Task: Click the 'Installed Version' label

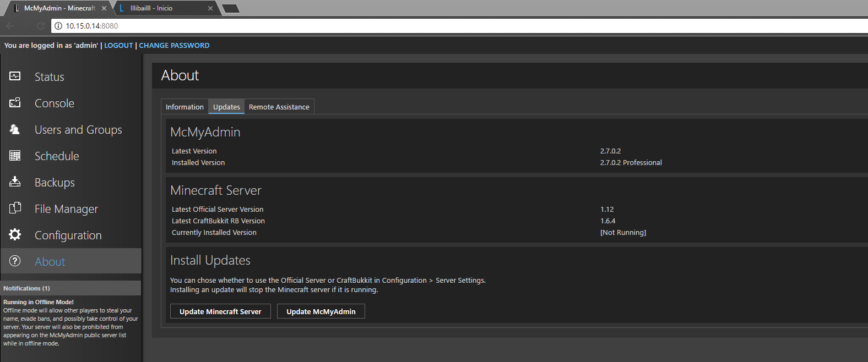Action: [198, 163]
